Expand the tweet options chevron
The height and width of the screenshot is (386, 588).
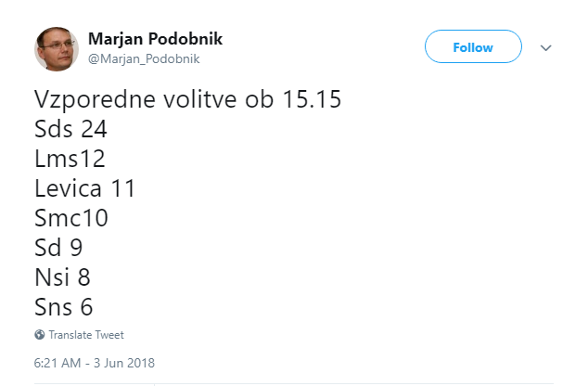tap(546, 47)
